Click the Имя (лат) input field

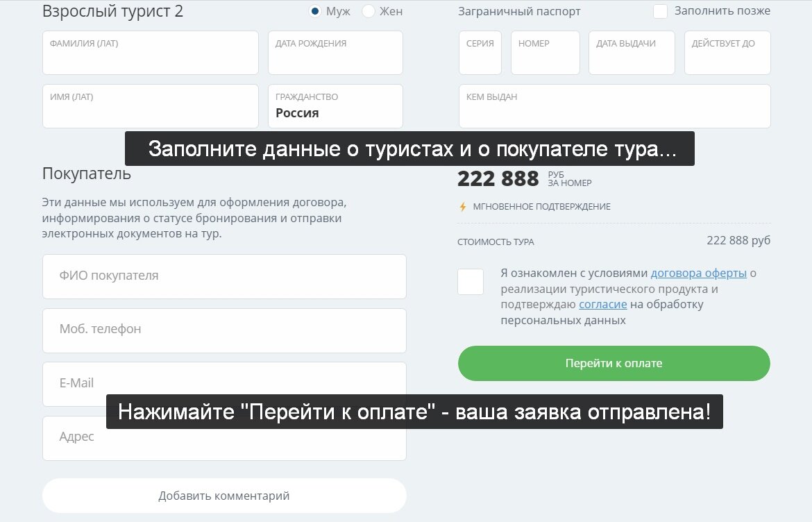pos(150,106)
